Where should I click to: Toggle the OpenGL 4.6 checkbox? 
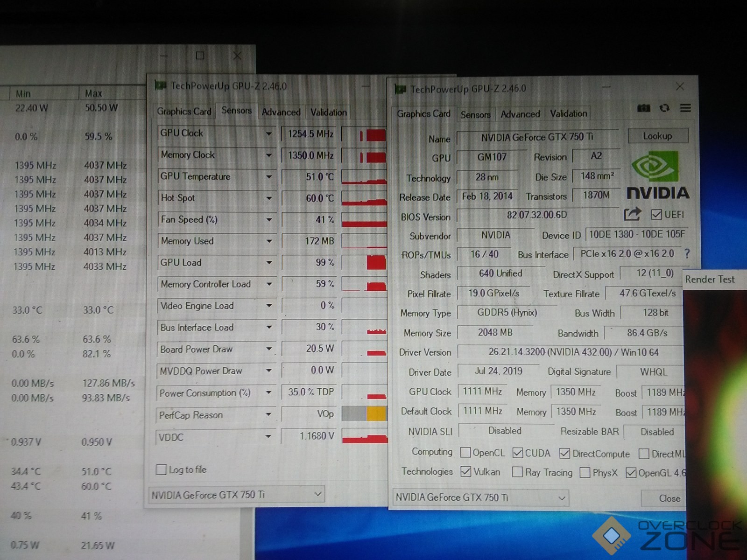[631, 473]
